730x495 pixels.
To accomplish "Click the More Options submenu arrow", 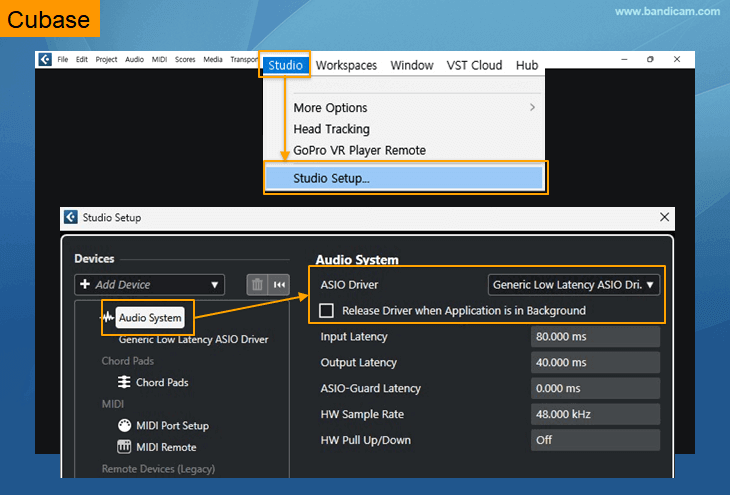I will pos(533,108).
